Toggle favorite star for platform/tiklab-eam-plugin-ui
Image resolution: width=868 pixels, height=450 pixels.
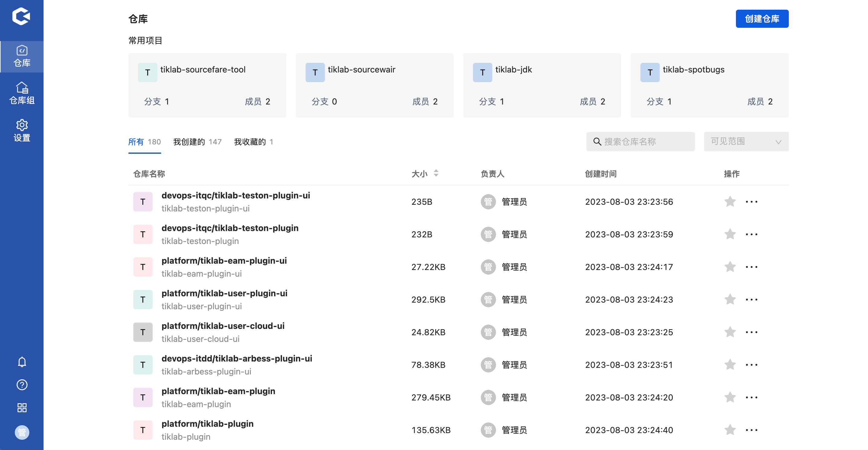730,267
